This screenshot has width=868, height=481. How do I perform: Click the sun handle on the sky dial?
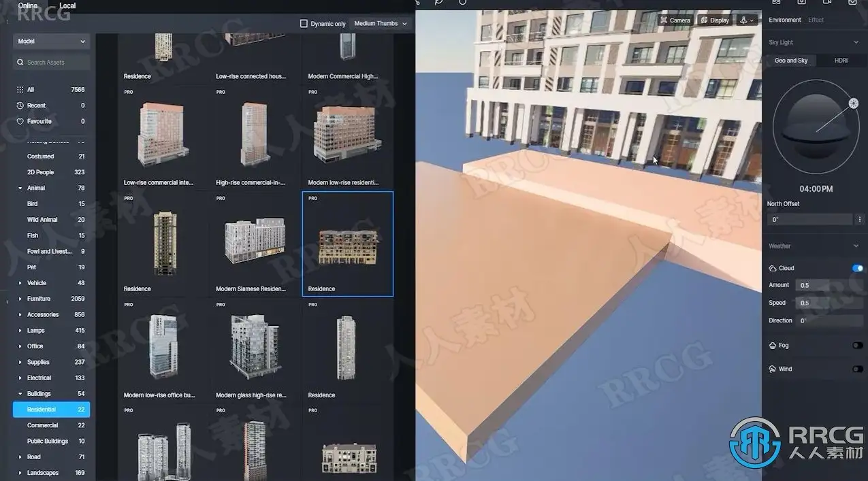[x=853, y=103]
